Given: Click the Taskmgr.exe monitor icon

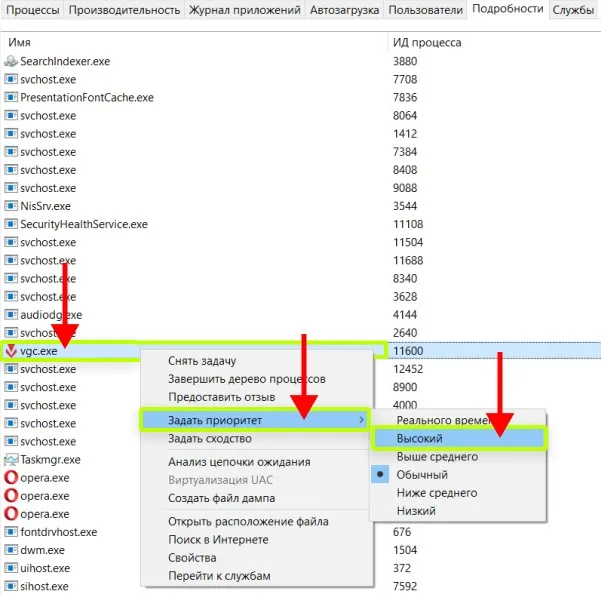Looking at the screenshot, I should coord(11,460).
